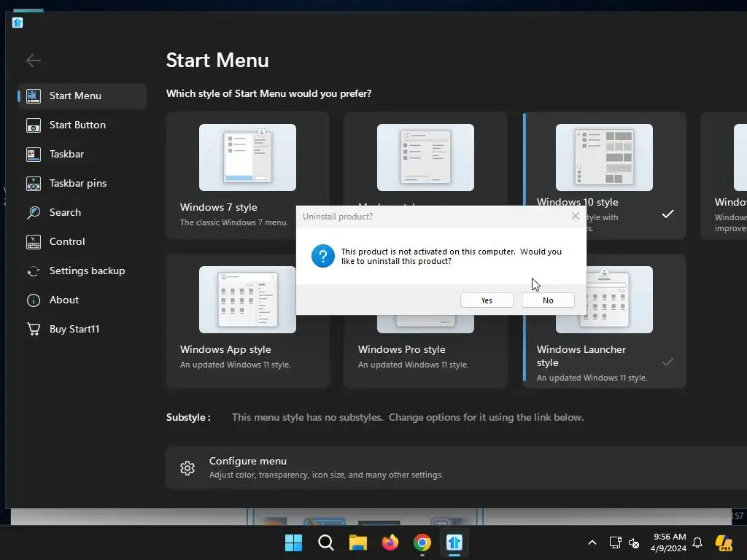Viewport: 747px width, 560px height.
Task: Click the Taskbar pins sidebar icon
Action: (34, 183)
